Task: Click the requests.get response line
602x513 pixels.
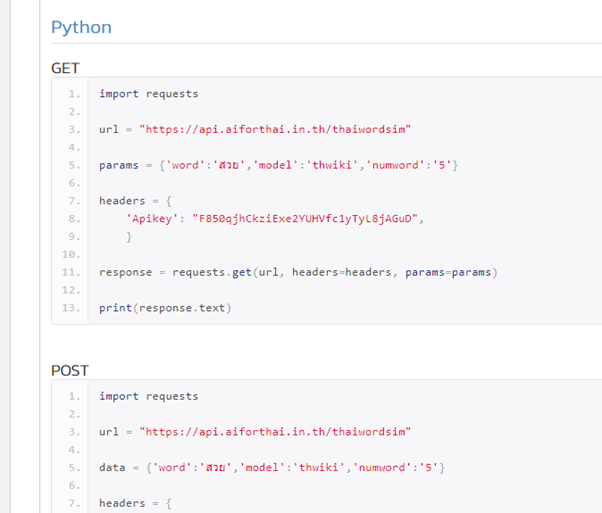Action: click(x=298, y=272)
